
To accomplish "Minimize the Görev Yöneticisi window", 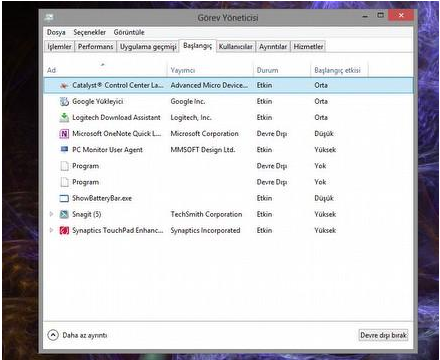I will [365, 15].
